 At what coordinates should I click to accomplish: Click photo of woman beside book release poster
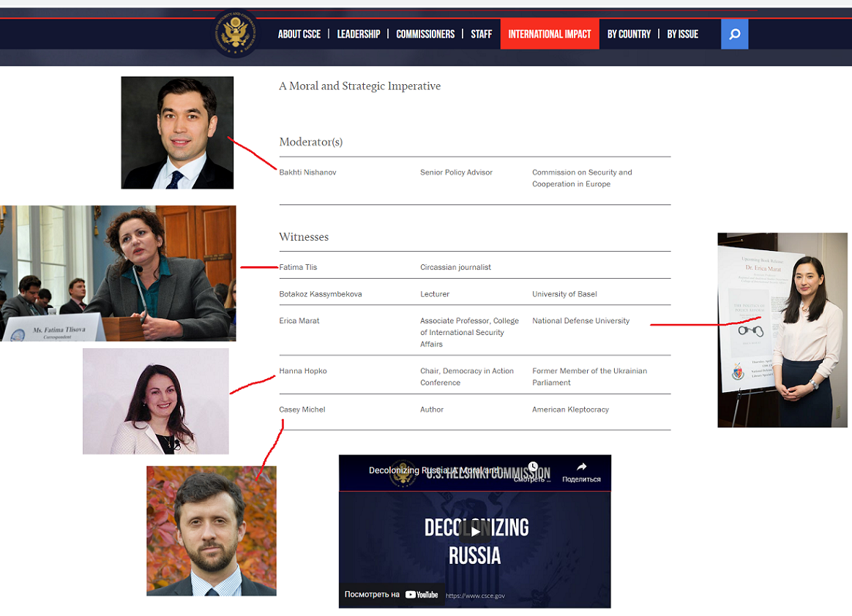pos(782,330)
